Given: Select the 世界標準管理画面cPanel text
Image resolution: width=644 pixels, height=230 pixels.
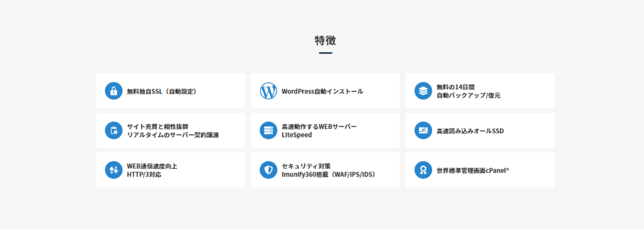Looking at the screenshot, I should pyautogui.click(x=473, y=170).
